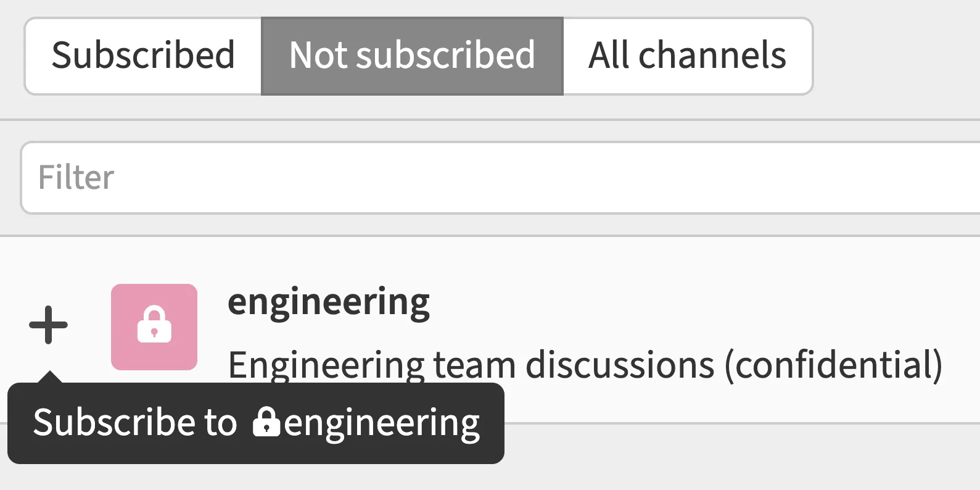Image resolution: width=980 pixels, height=490 pixels.
Task: Show all channels via the rightmost tab
Action: click(687, 56)
